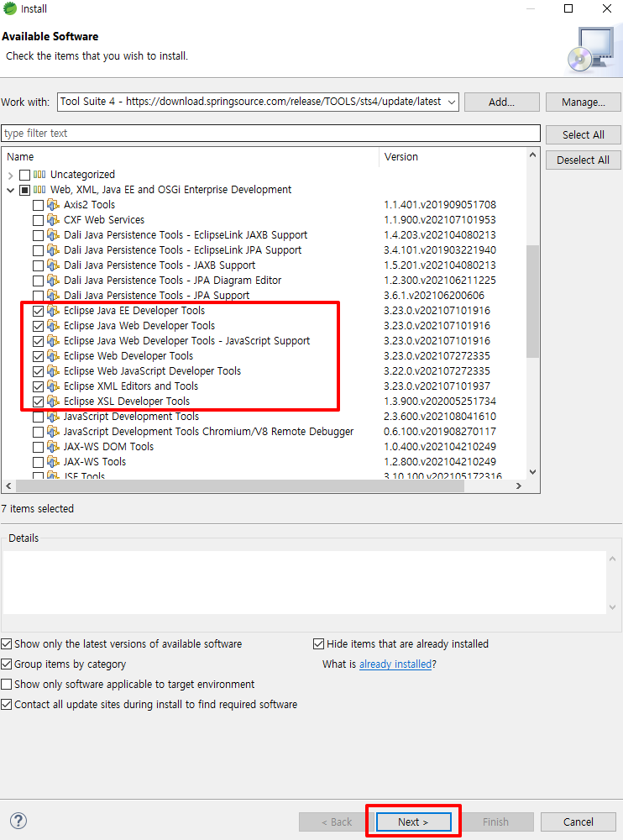The height and width of the screenshot is (840, 623).
Task: Click the JavaScript Development Tools feature icon
Action: tap(53, 417)
